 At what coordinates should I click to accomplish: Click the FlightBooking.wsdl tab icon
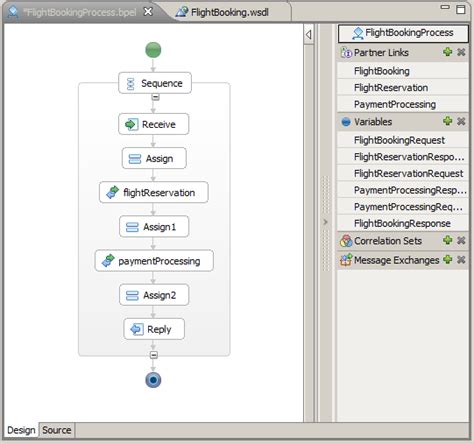click(182, 12)
